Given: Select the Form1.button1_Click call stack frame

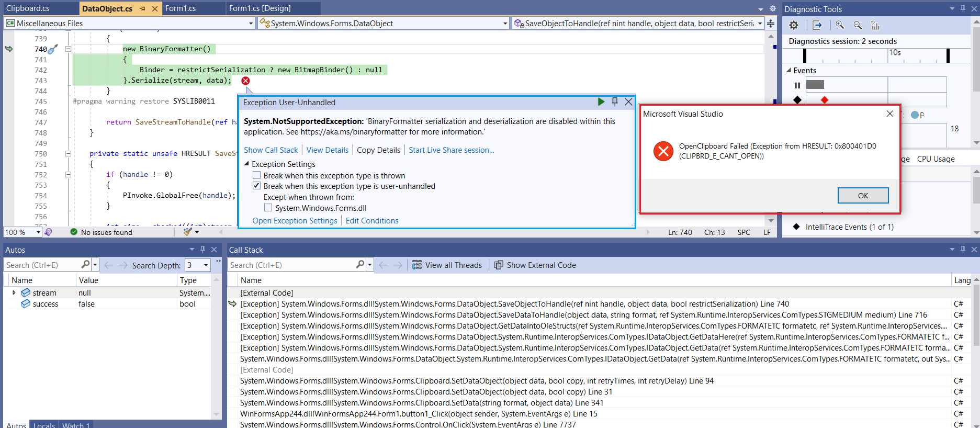Looking at the screenshot, I should pyautogui.click(x=419, y=413).
